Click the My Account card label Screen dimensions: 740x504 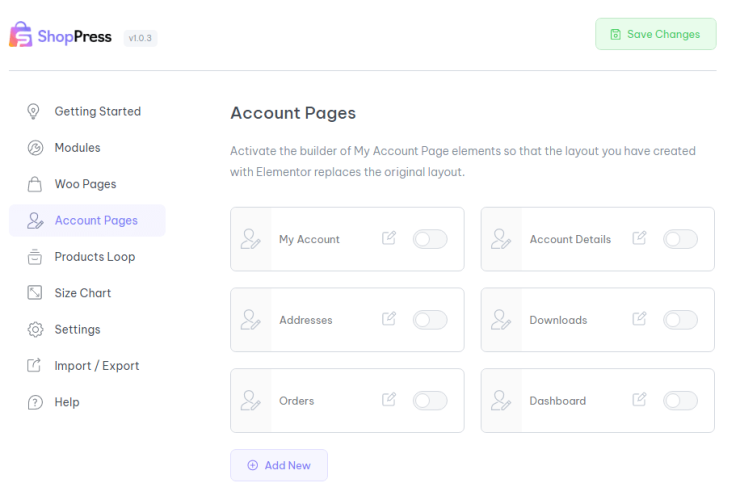pyautogui.click(x=309, y=239)
